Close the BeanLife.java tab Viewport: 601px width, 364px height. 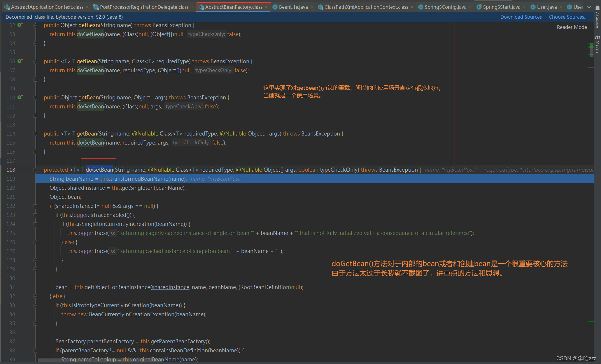click(x=312, y=7)
